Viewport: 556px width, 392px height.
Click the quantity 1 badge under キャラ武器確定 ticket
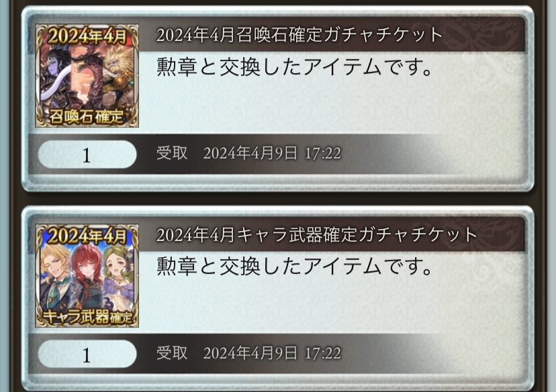(x=87, y=354)
